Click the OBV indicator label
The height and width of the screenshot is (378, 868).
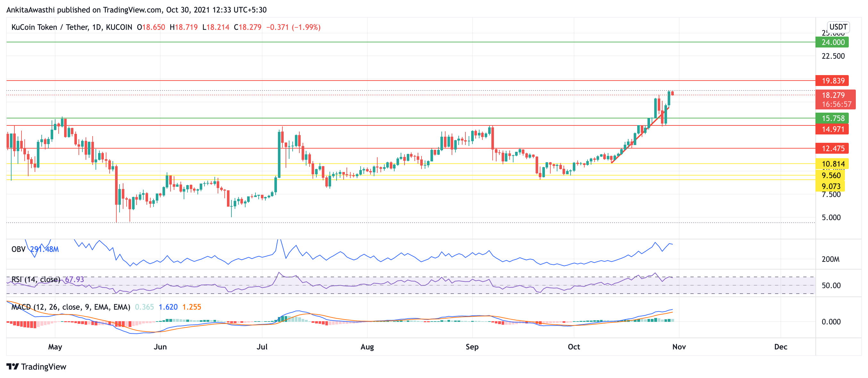pyautogui.click(x=19, y=249)
